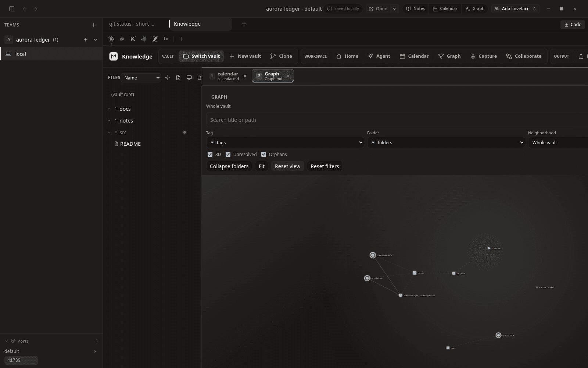Toggle the Orphans checkbox

coord(263,155)
